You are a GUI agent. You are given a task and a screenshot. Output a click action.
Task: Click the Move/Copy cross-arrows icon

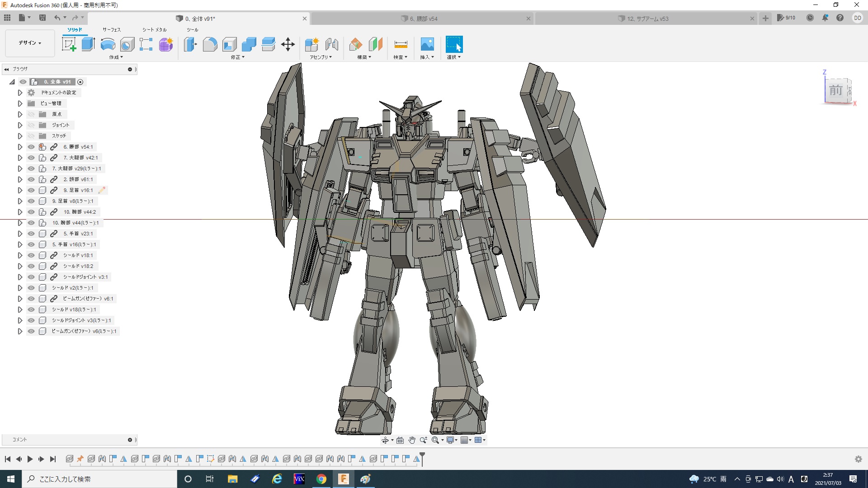[288, 44]
